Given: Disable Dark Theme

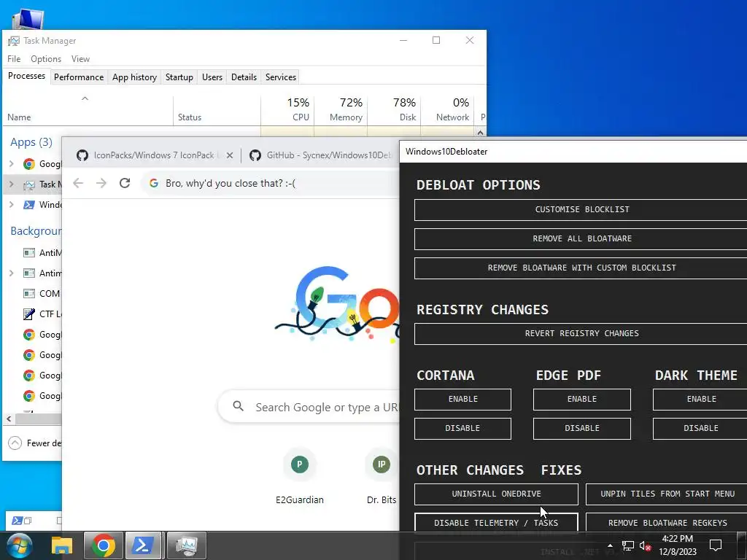Looking at the screenshot, I should point(701,429).
